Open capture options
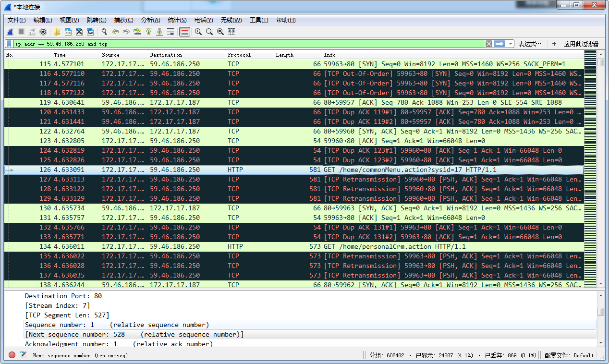 (43, 32)
